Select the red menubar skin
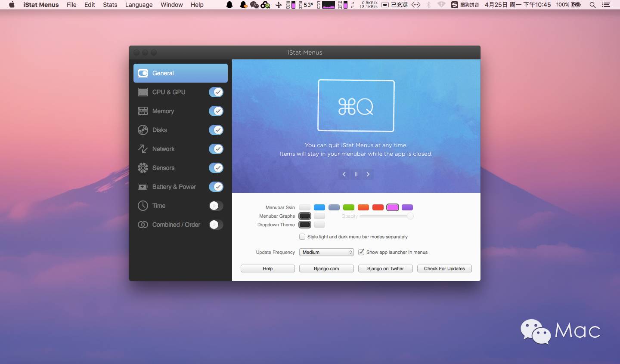 coord(378,207)
